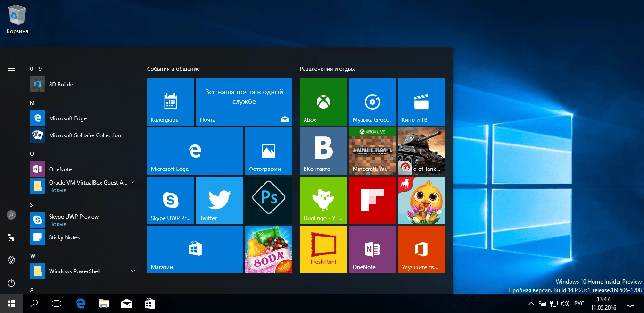Screen dimensions: 644x313
Task: Launch Edge from the taskbar
Action: [81, 304]
